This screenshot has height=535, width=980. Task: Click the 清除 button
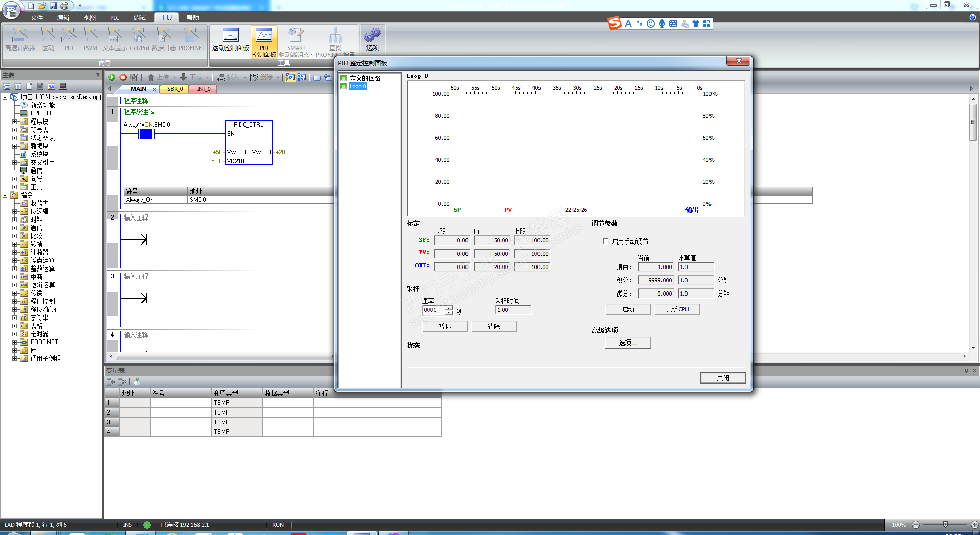(494, 326)
